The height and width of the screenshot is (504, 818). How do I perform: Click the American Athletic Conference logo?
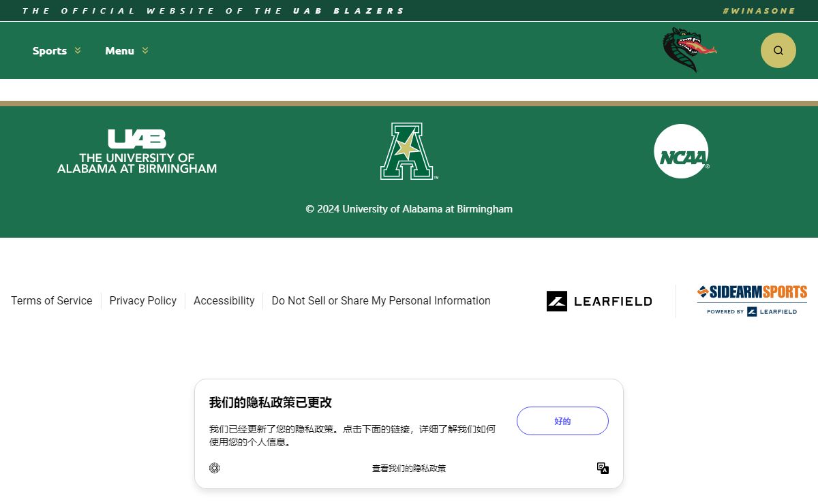(408, 151)
